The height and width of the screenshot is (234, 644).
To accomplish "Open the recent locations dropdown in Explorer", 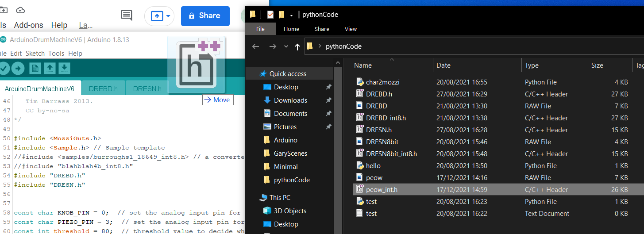I will pos(286,46).
